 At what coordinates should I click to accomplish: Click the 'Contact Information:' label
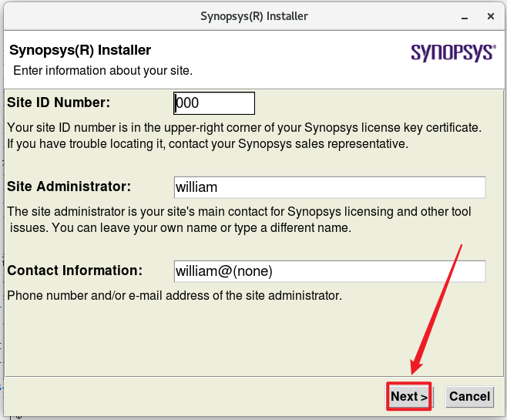point(75,270)
